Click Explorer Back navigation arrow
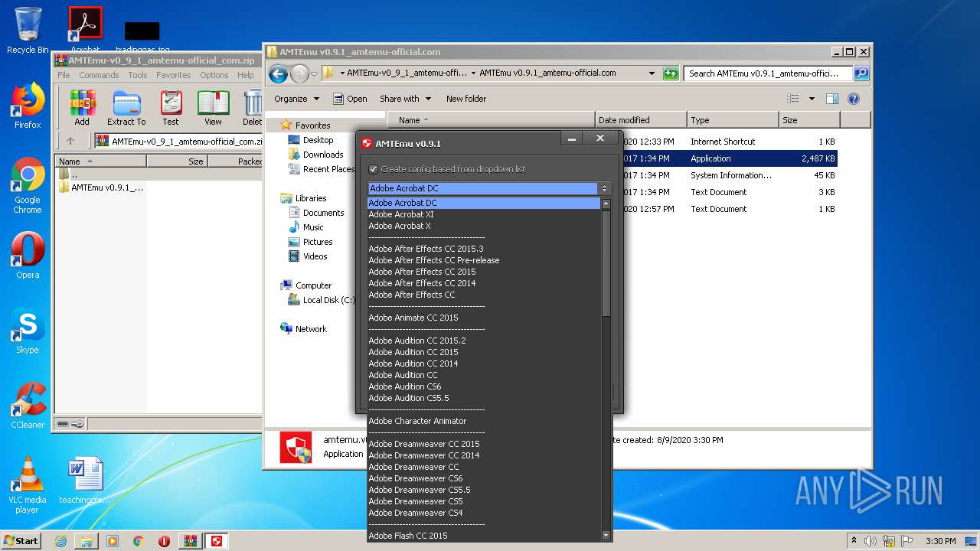980x551 pixels. (279, 73)
